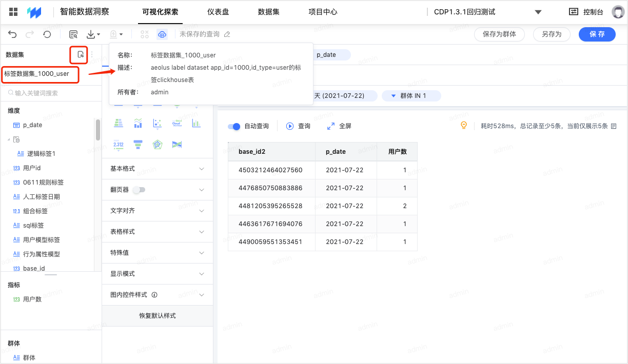Select the scatter plot chart type
The height and width of the screenshot is (364, 628).
point(158,123)
